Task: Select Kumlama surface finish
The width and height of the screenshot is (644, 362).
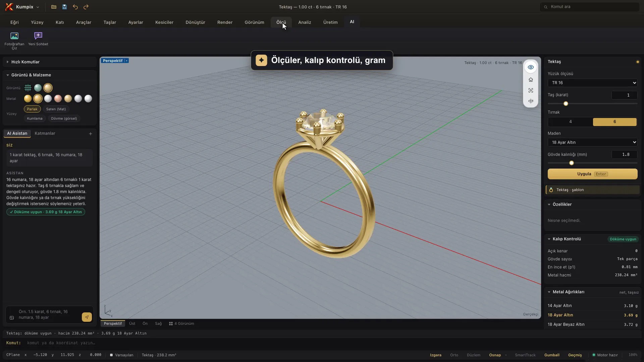Action: click(35, 118)
